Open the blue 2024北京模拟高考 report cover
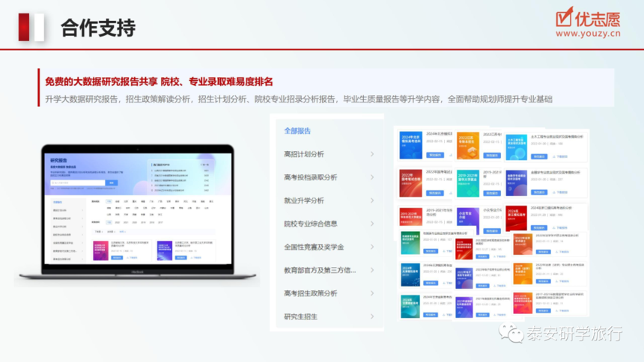The width and height of the screenshot is (644, 362). pyautogui.click(x=410, y=145)
